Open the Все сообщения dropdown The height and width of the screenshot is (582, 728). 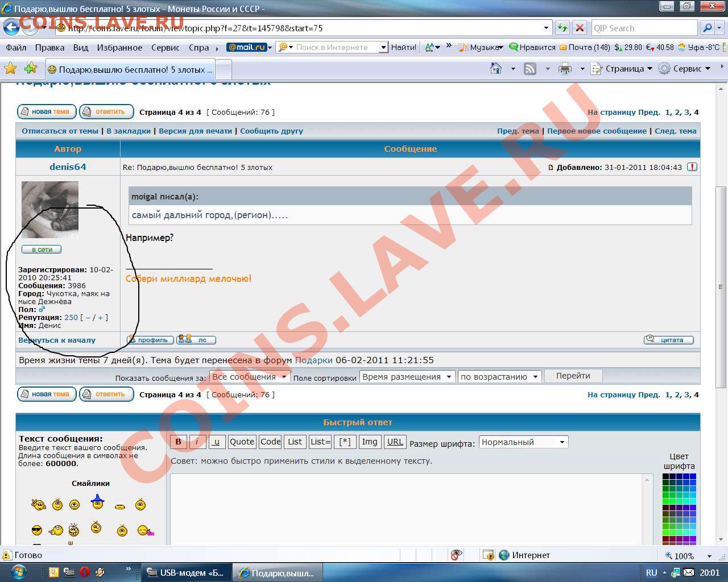click(x=250, y=377)
